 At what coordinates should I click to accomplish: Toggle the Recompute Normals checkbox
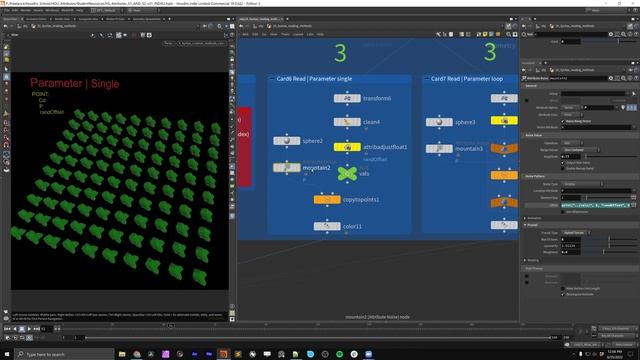[563, 294]
